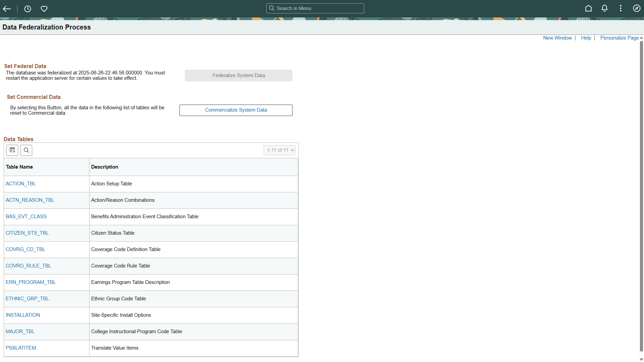The width and height of the screenshot is (644, 362).
Task: Open the ACTION_TBL table link
Action: tap(21, 184)
